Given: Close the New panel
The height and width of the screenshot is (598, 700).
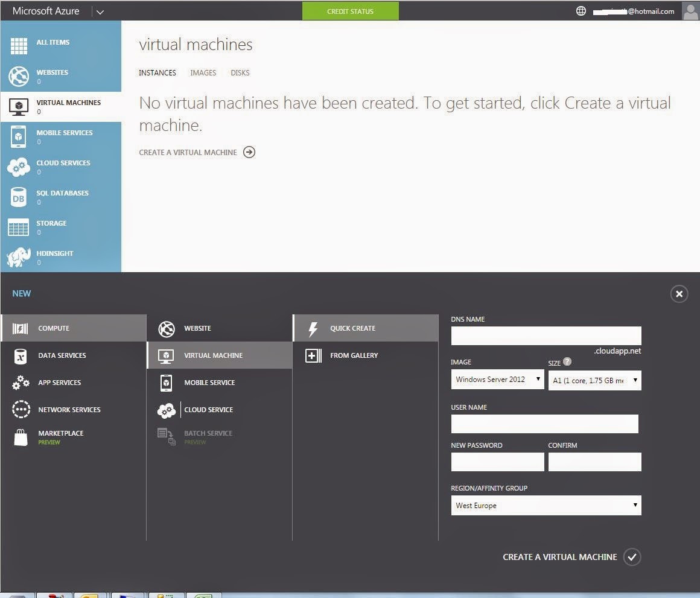Looking at the screenshot, I should pyautogui.click(x=679, y=294).
